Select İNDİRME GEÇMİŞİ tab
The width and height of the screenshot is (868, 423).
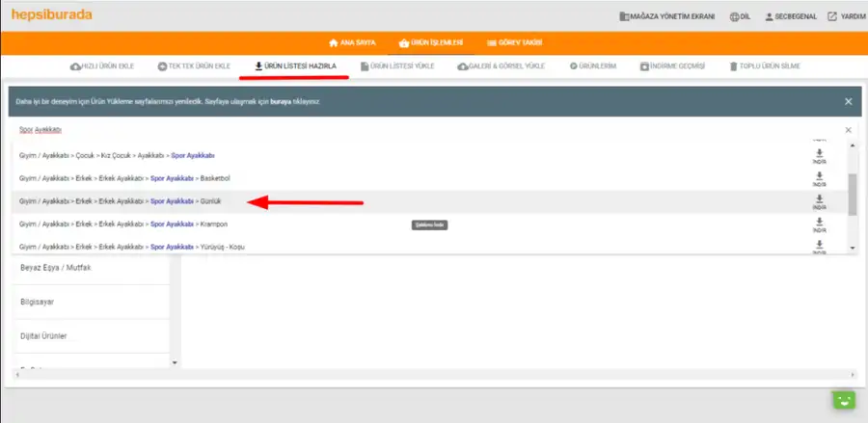pos(672,66)
